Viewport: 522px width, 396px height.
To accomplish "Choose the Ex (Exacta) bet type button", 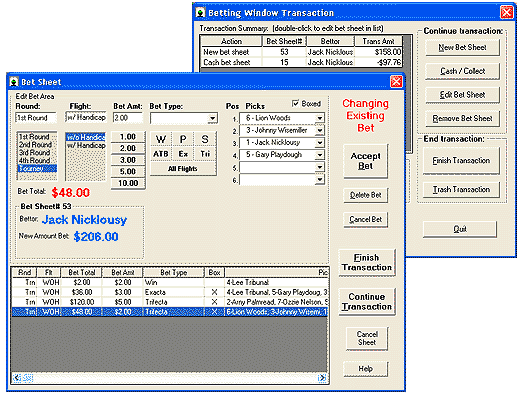I will point(183,154).
